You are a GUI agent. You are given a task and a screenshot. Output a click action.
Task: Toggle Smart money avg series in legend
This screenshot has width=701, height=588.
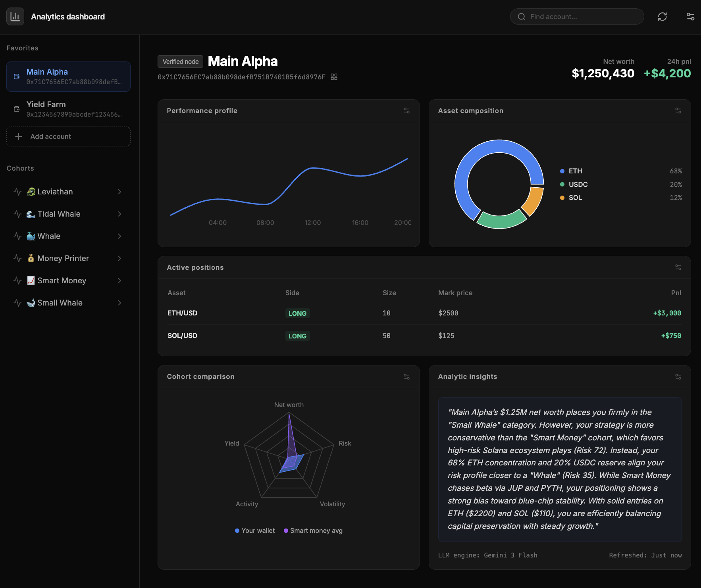313,530
